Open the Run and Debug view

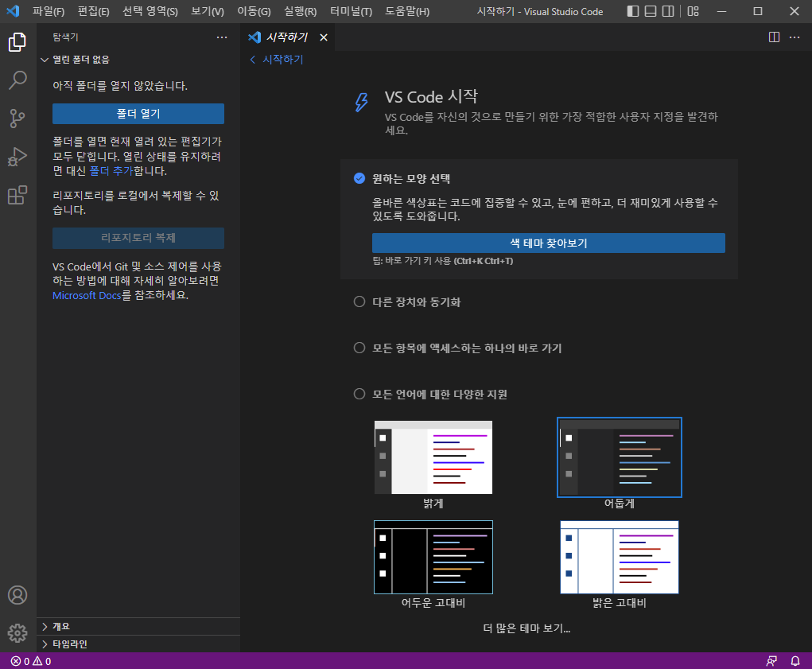pyautogui.click(x=17, y=157)
